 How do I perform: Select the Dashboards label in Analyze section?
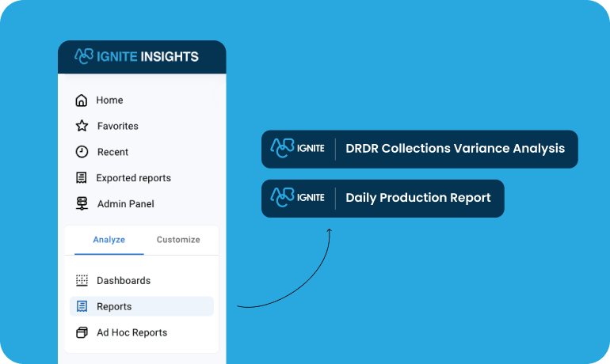coord(124,281)
